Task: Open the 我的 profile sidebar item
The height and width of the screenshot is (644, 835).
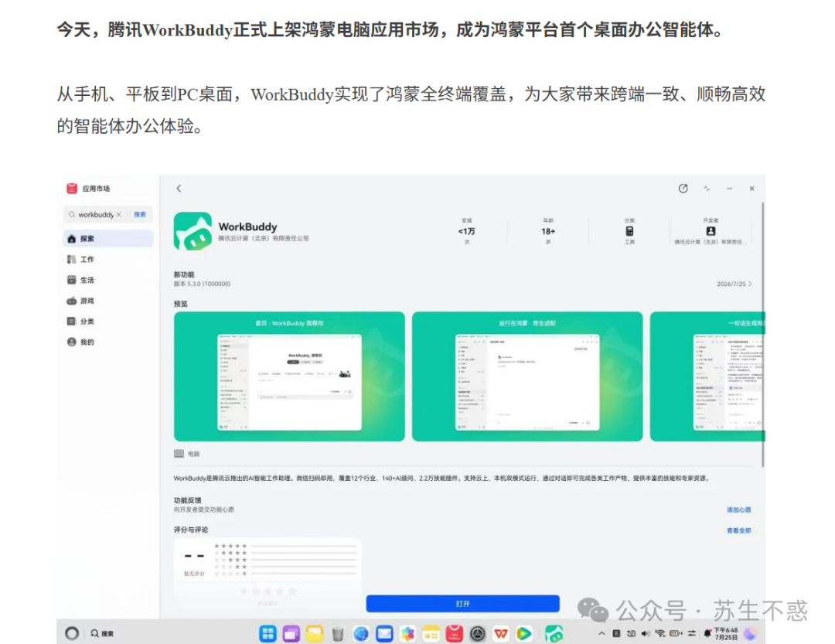Action: click(108, 342)
